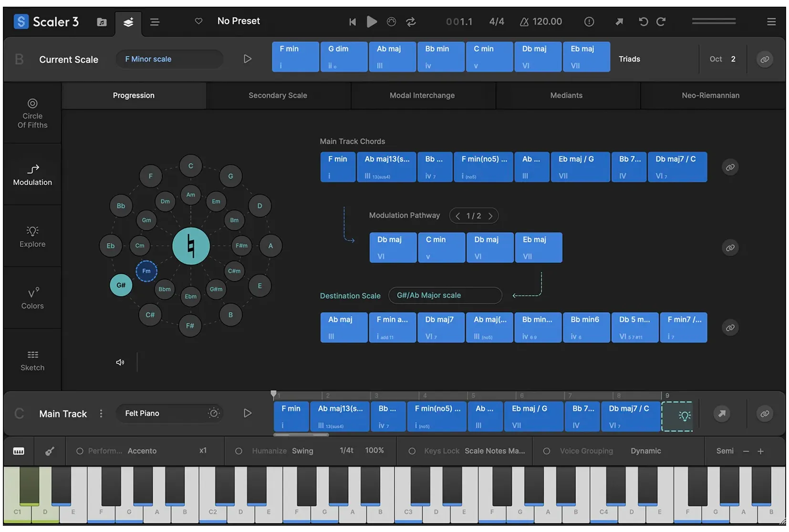Enable the Humanize toggle
789x532 pixels.
click(x=239, y=451)
